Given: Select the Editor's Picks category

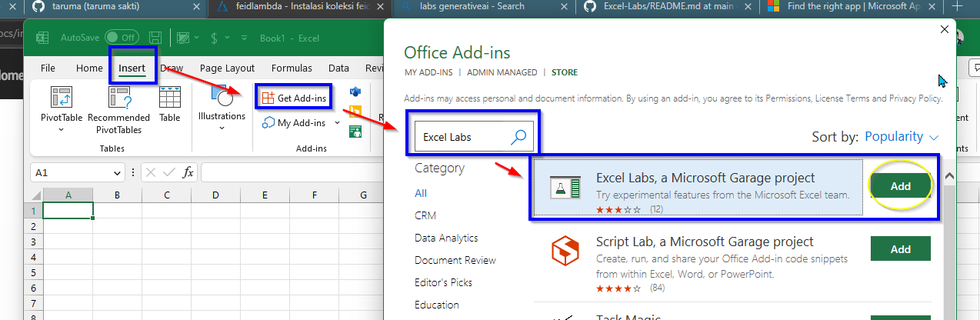Looking at the screenshot, I should [x=444, y=282].
